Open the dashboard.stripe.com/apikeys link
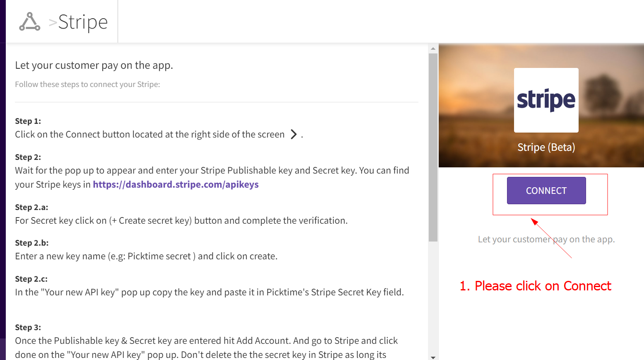Screen dimensions: 644x360 175,184
